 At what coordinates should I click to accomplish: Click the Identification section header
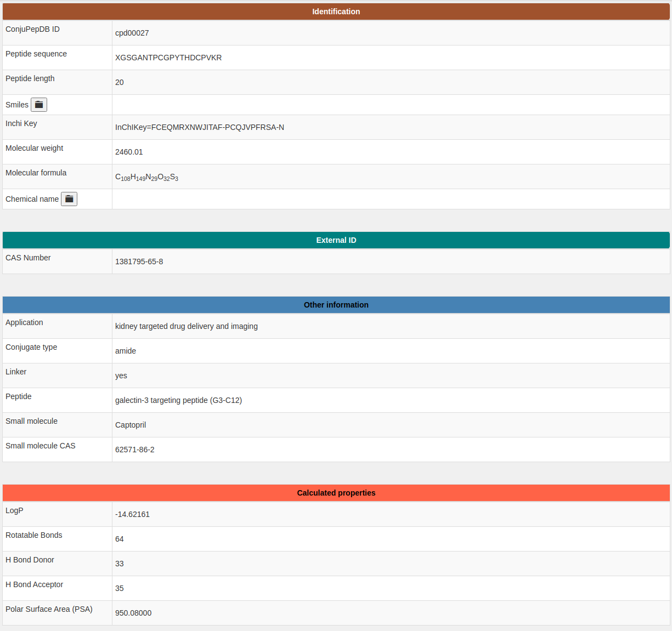point(336,12)
